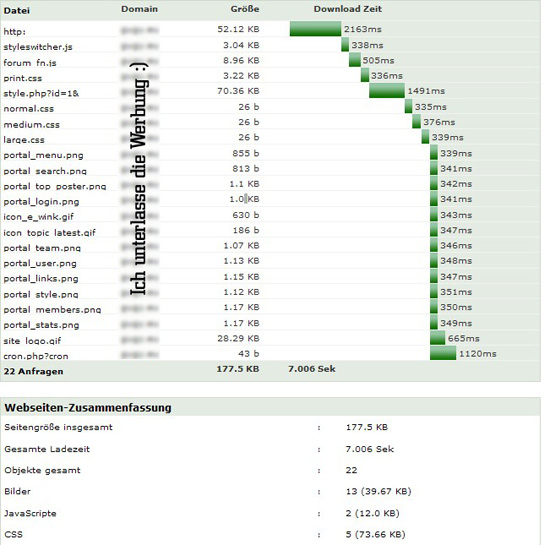Click the Domain column header
The height and width of the screenshot is (545, 550).
[x=139, y=9]
